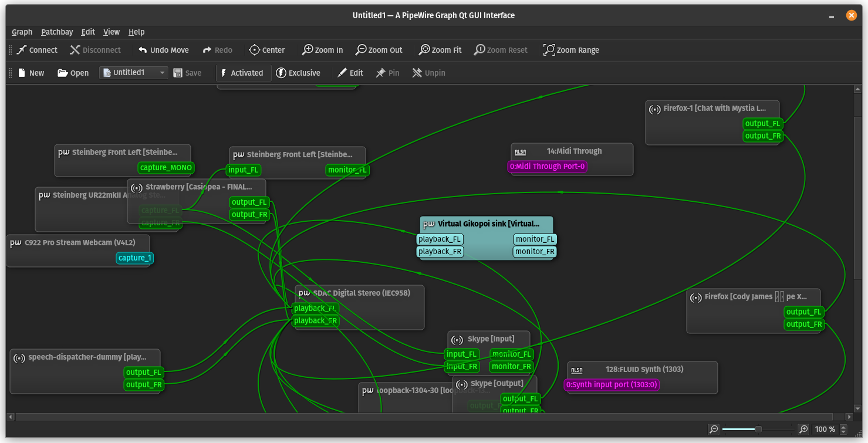Select SDAC Digital Stereo playback_FR port
This screenshot has height=443, width=868.
pos(315,321)
